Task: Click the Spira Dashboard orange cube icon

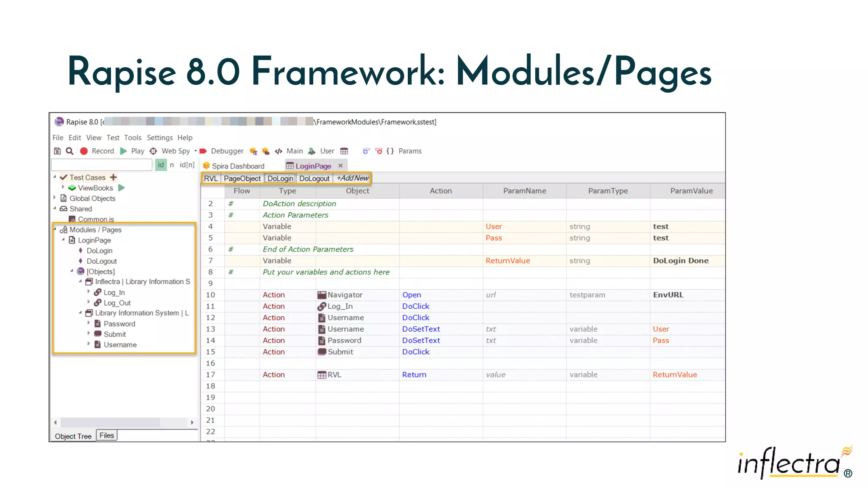Action: [x=206, y=166]
